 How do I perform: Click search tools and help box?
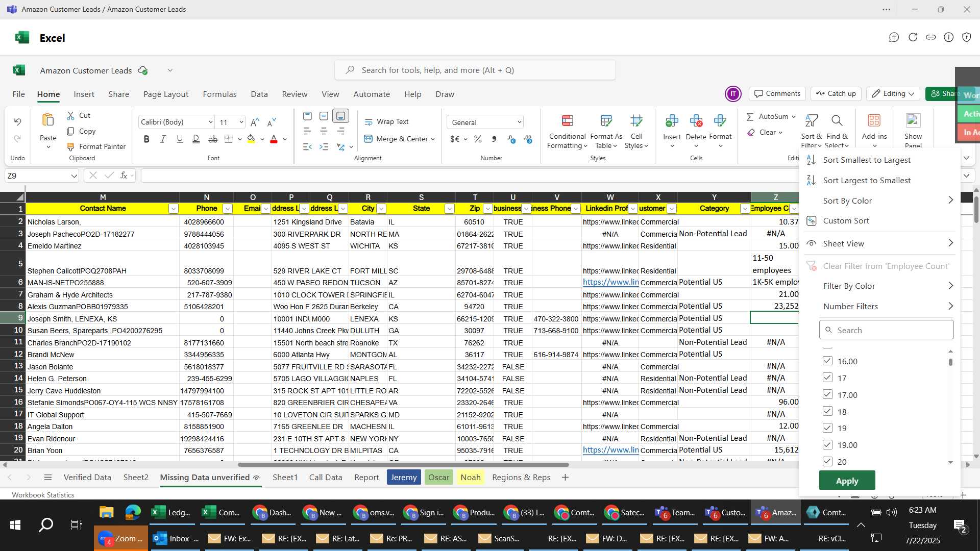tap(475, 70)
